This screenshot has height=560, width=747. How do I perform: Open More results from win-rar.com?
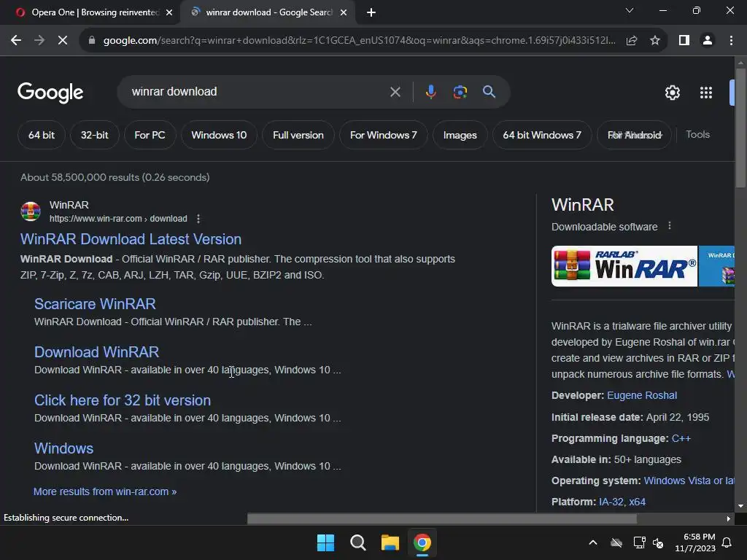pos(105,491)
